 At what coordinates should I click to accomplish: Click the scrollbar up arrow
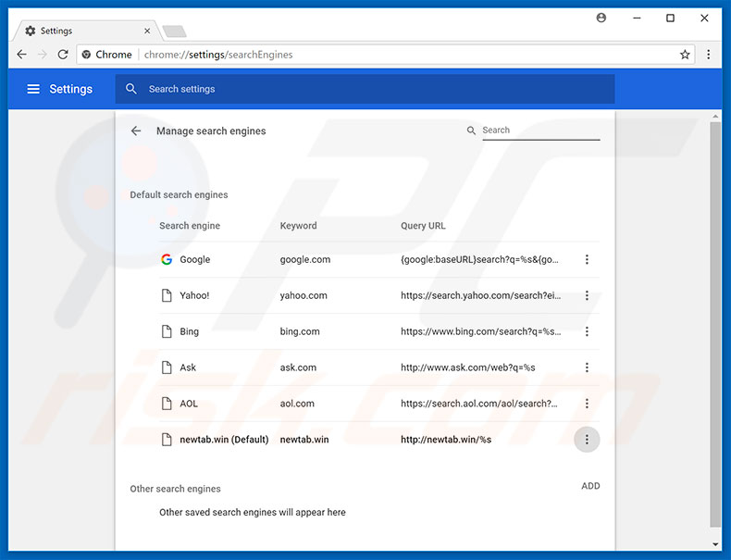[x=715, y=116]
